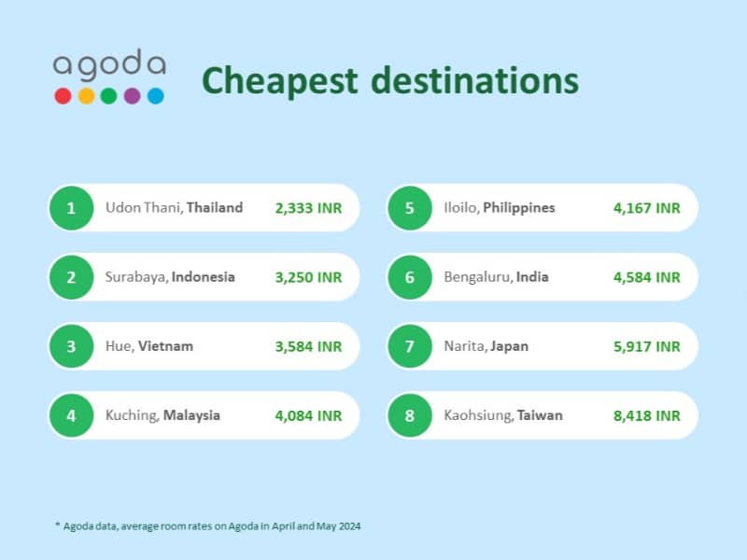Click the green number 5 circle
This screenshot has height=560, width=747.
pyautogui.click(x=410, y=208)
